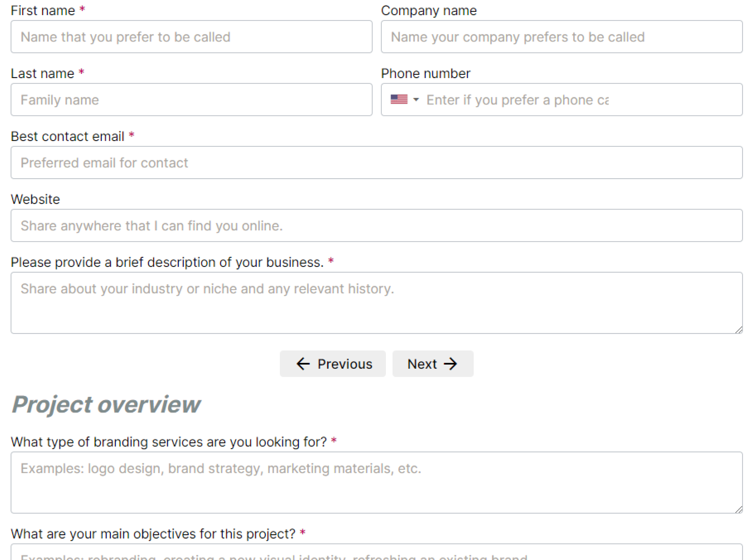Viewport: 747px width, 560px height.
Task: Open the country code dropdown arrow
Action: click(416, 100)
